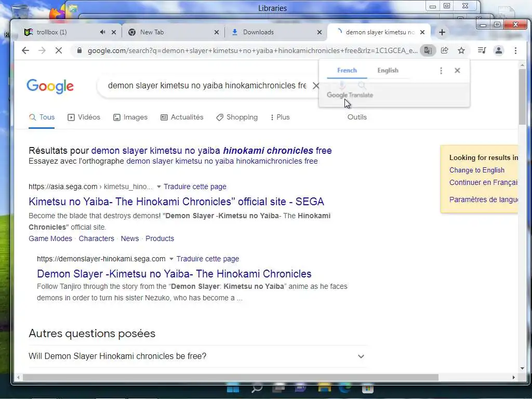Select French in translate popup
The image size is (532, 399).
tap(347, 71)
